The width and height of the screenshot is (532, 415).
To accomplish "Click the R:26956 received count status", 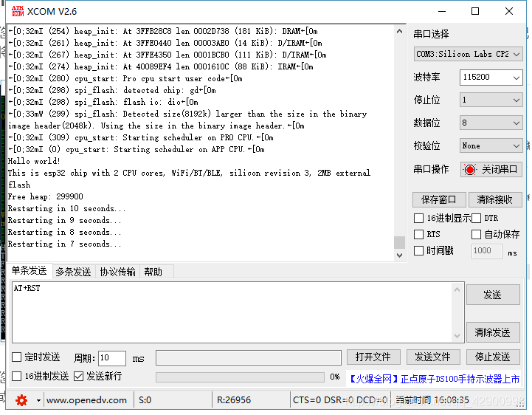I will point(234,400).
